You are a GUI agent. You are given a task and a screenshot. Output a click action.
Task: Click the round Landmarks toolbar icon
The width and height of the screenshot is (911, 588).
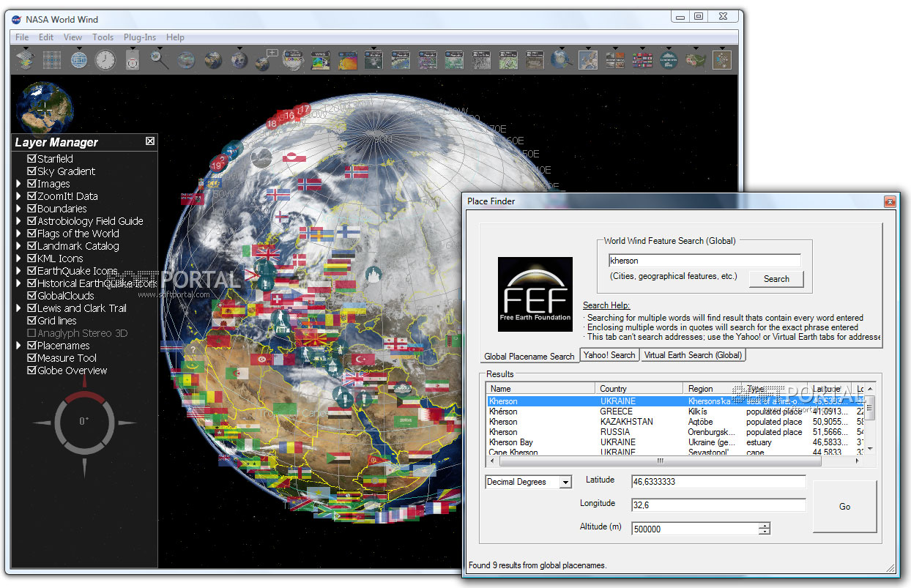(668, 59)
